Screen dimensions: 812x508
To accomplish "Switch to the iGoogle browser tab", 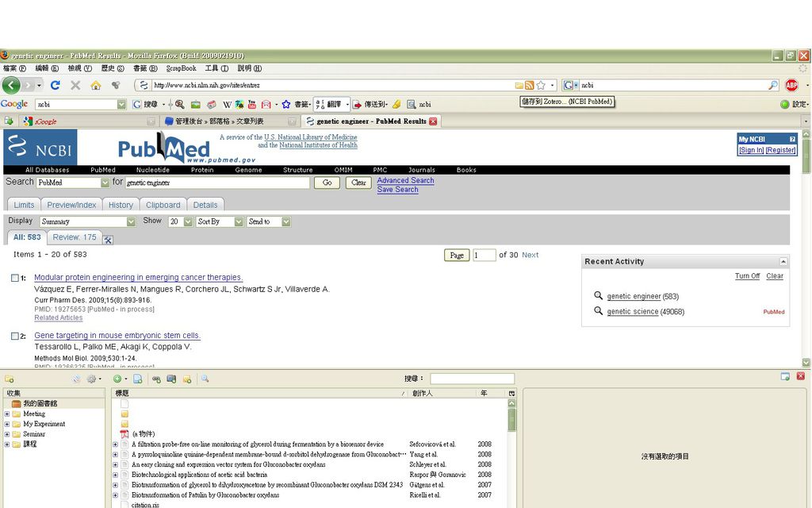I will click(89, 121).
